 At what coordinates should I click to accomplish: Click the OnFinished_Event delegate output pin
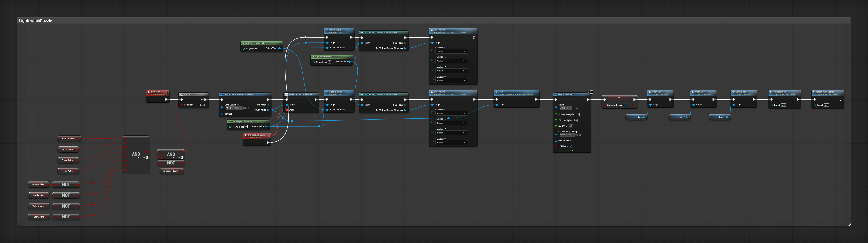point(269,136)
